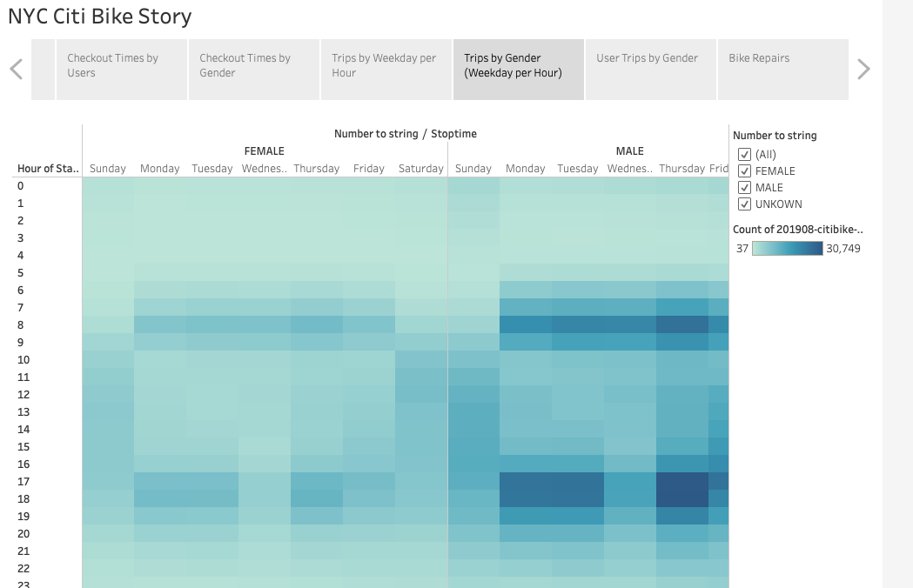Image resolution: width=913 pixels, height=588 pixels.
Task: Select Sunday header under MALE
Action: pos(473,169)
